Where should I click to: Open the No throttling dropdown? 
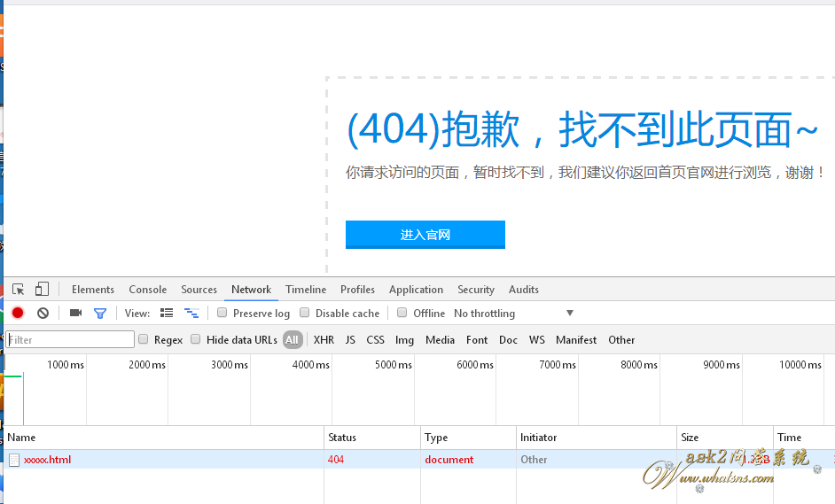coord(514,314)
